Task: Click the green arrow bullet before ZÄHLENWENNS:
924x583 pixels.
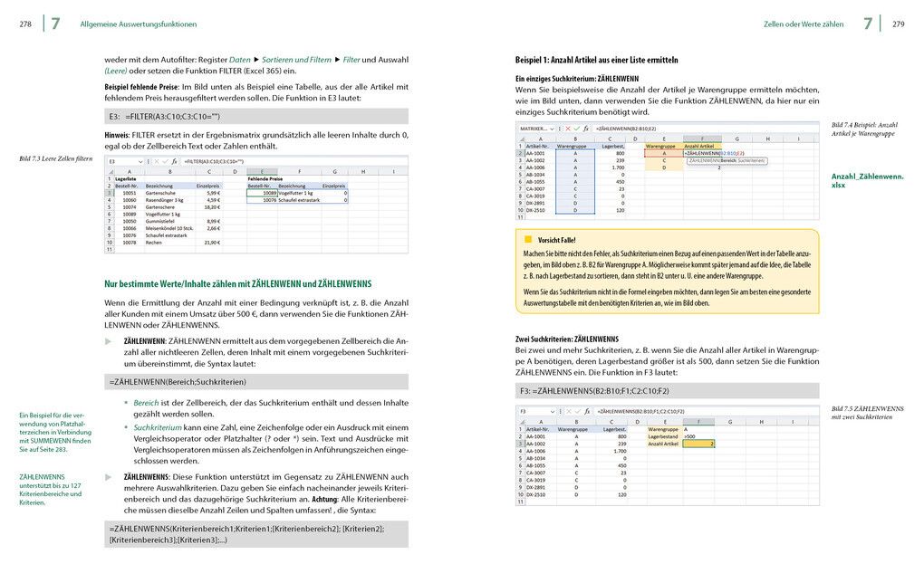Action: (109, 477)
